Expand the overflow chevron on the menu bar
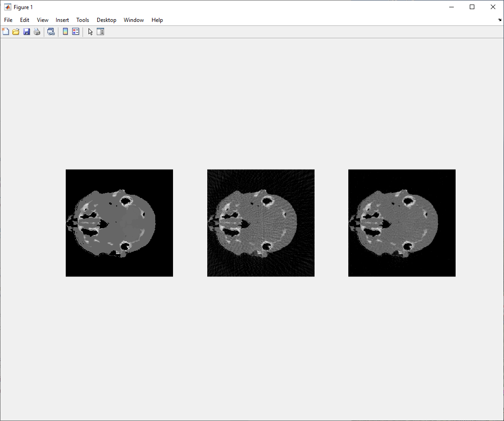504x421 pixels. pyautogui.click(x=499, y=20)
